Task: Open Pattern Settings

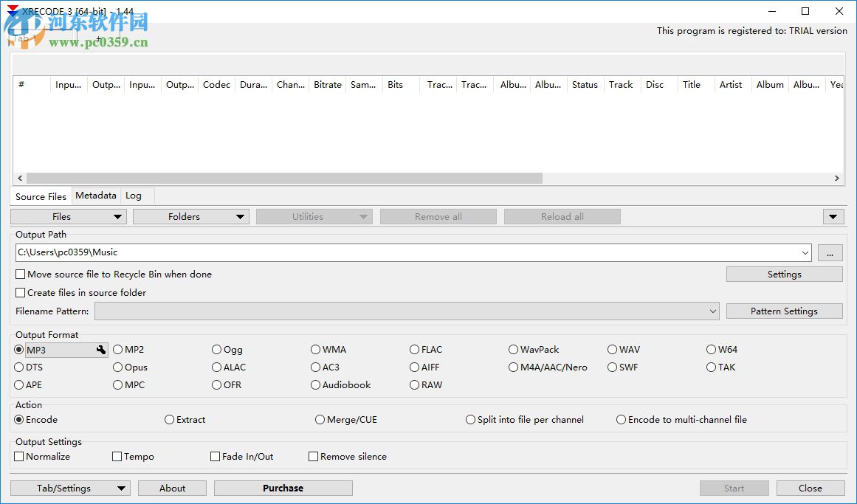Action: (784, 311)
